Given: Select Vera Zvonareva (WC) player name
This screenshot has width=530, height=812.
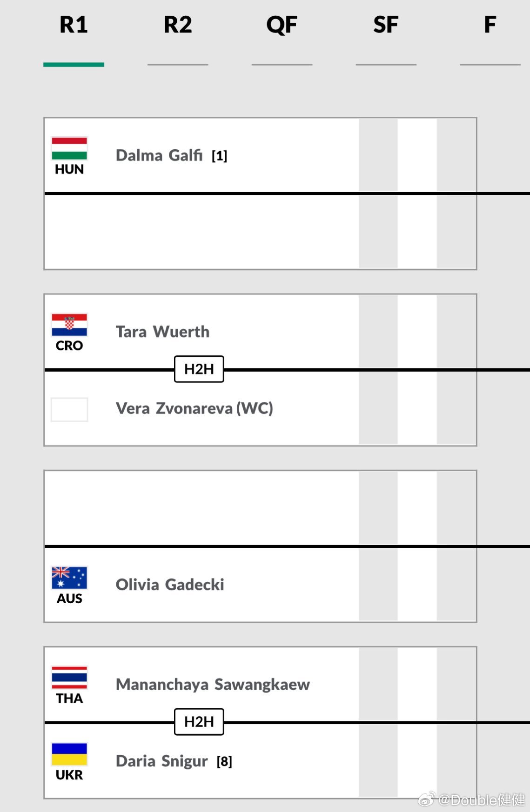Looking at the screenshot, I should [194, 408].
